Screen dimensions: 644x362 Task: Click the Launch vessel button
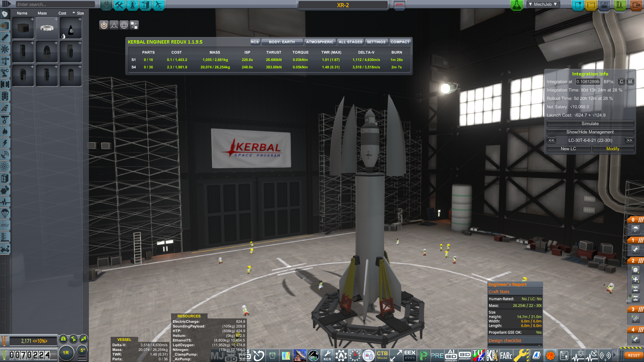[620, 5]
